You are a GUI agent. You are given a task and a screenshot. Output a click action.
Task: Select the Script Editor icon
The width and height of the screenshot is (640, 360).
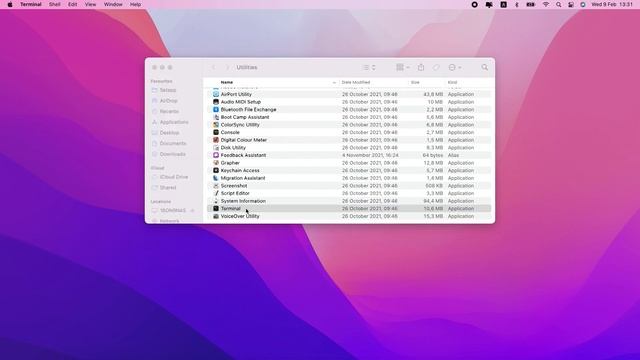point(216,193)
